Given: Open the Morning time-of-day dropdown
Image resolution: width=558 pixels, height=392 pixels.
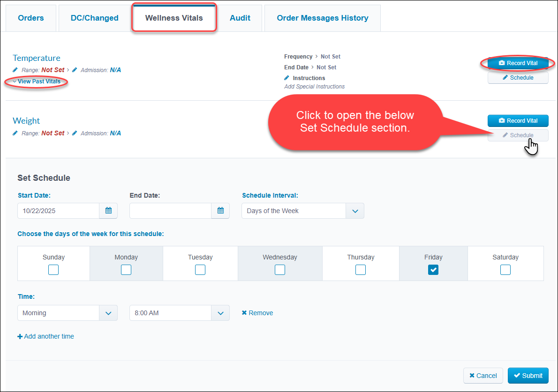Looking at the screenshot, I should pos(68,313).
